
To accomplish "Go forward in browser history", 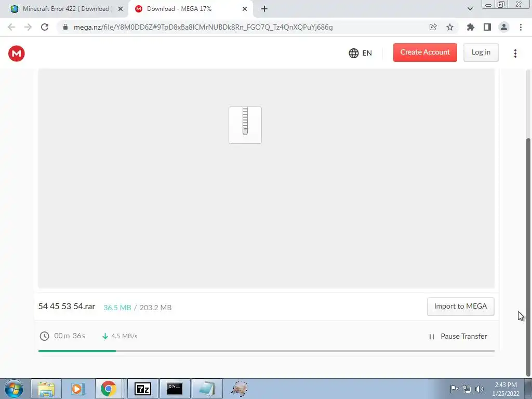I will pos(28,27).
